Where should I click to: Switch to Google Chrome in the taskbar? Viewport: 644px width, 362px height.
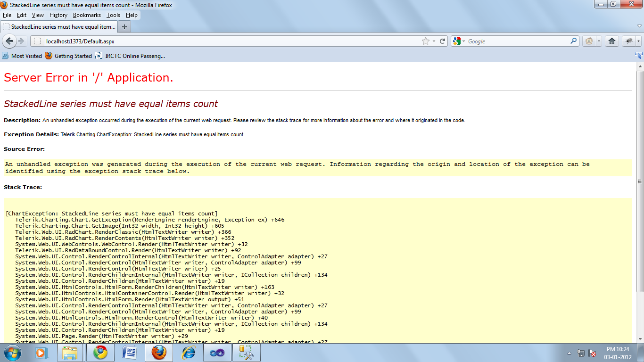[x=100, y=353]
